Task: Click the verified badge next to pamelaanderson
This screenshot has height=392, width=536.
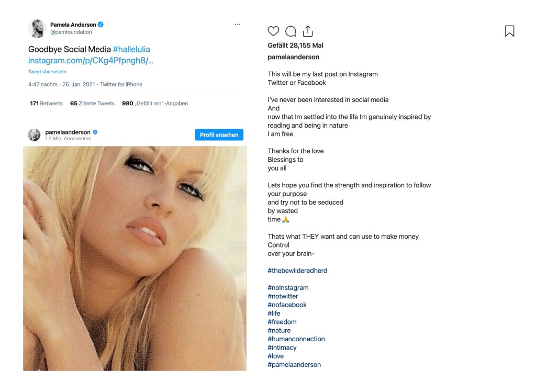Action: tap(95, 132)
